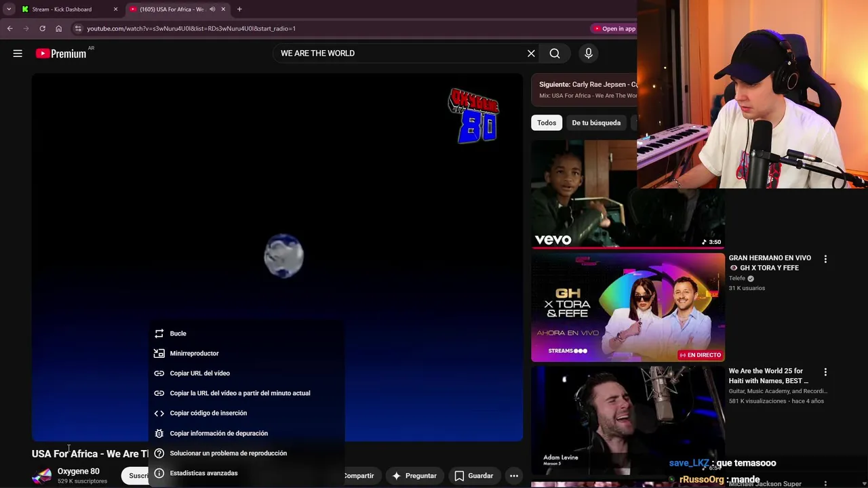This screenshot has height=488, width=868.
Task: Click the loop icon beside Bucle
Action: click(x=159, y=333)
